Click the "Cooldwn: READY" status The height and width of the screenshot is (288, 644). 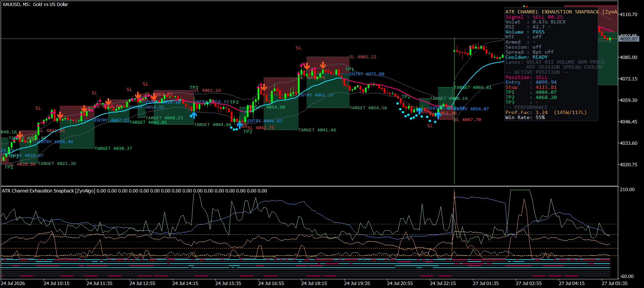(x=526, y=57)
